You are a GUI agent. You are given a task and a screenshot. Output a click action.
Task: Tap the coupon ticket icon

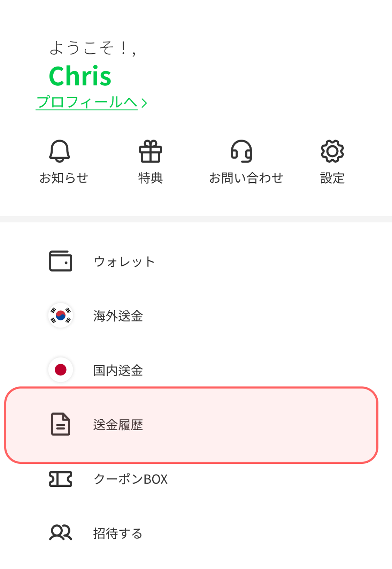pos(61,479)
